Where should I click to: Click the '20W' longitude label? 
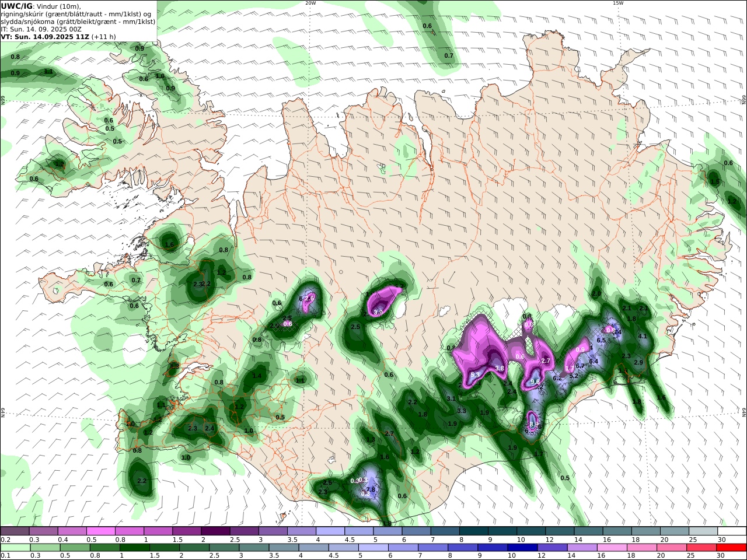310,3
